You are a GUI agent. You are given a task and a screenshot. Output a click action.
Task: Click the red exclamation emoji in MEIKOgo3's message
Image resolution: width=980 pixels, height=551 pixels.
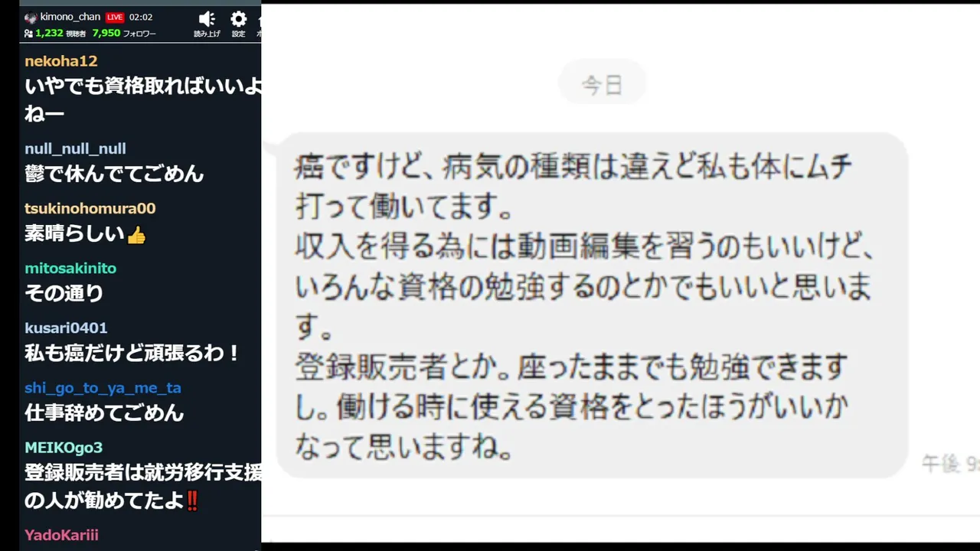[x=193, y=501]
